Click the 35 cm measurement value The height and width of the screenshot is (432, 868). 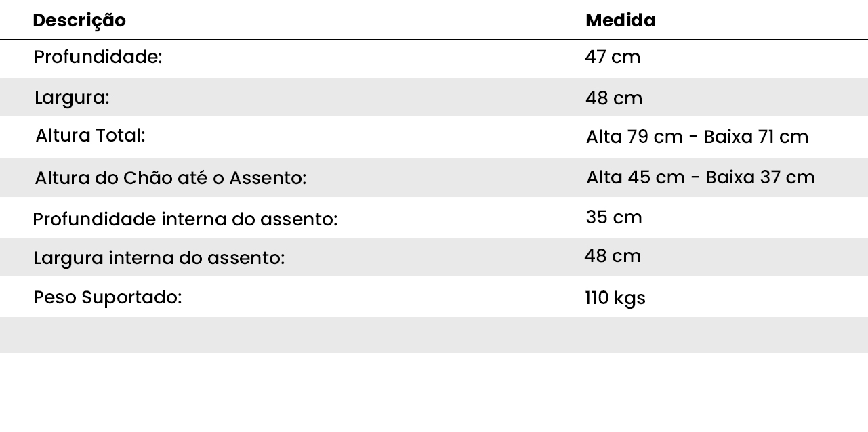click(x=614, y=218)
